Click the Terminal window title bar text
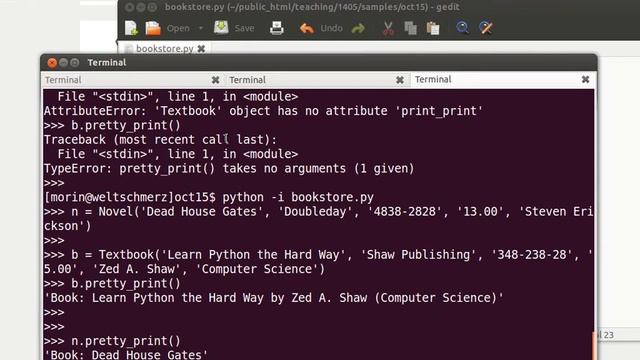Image resolution: width=640 pixels, height=360 pixels. [x=107, y=62]
